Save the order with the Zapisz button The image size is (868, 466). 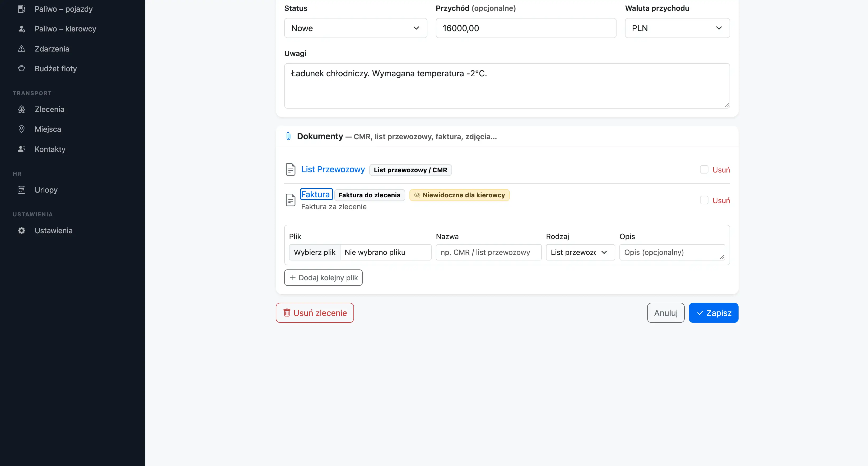pyautogui.click(x=713, y=313)
